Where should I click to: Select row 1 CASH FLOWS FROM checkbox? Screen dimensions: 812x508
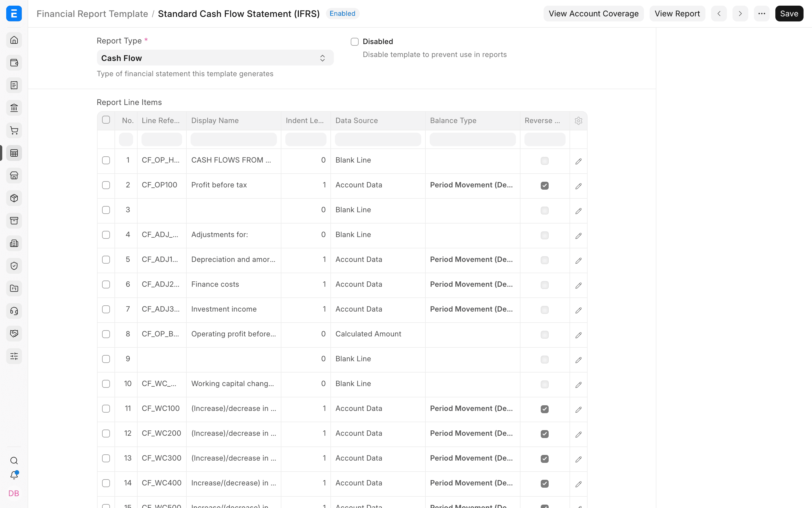tap(106, 160)
